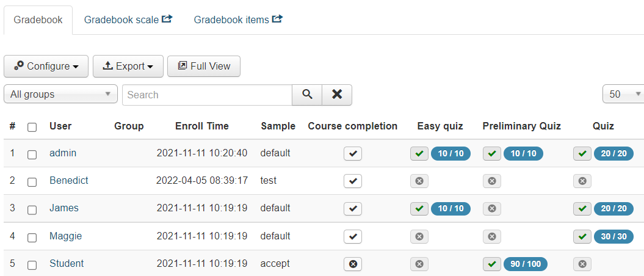644x276 pixels.
Task: Click Maggie's 30 / 30 Quiz score badge
Action: coord(613,237)
